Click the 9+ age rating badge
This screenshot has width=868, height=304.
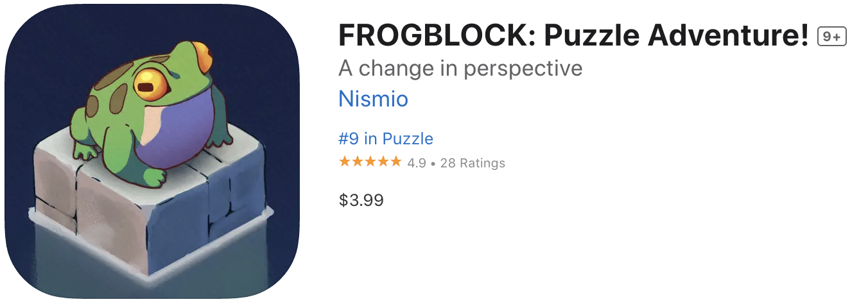(x=832, y=37)
